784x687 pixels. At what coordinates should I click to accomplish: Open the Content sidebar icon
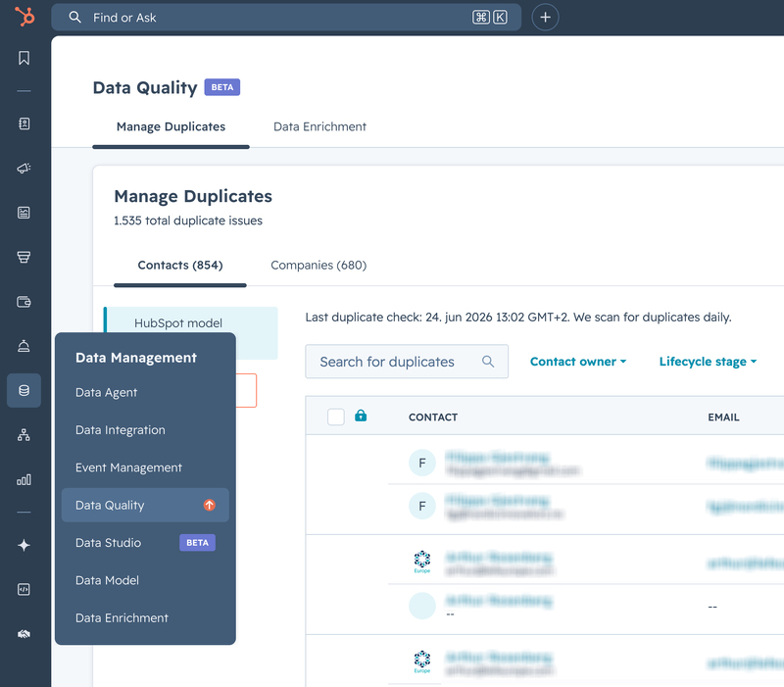(x=24, y=213)
